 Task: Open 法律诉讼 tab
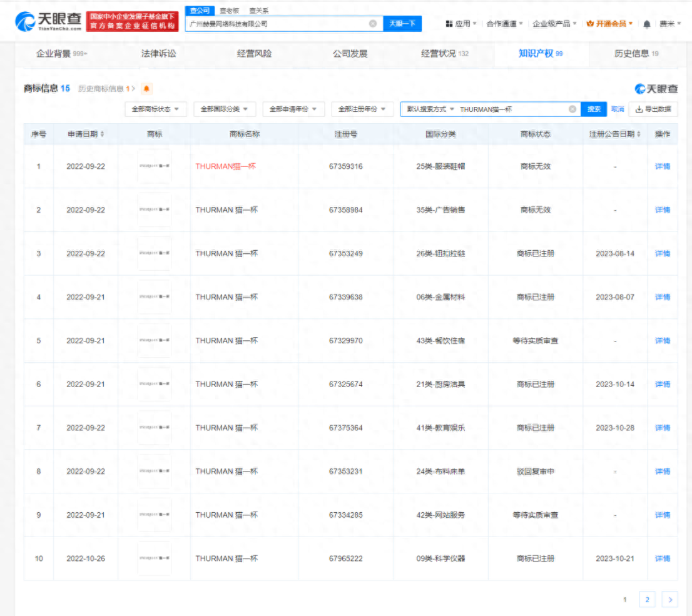[x=158, y=53]
